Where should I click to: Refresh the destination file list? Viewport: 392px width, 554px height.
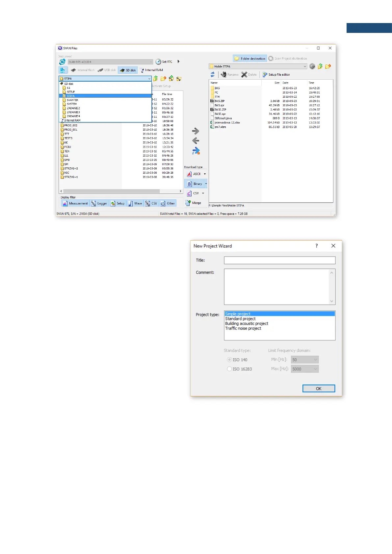click(213, 75)
